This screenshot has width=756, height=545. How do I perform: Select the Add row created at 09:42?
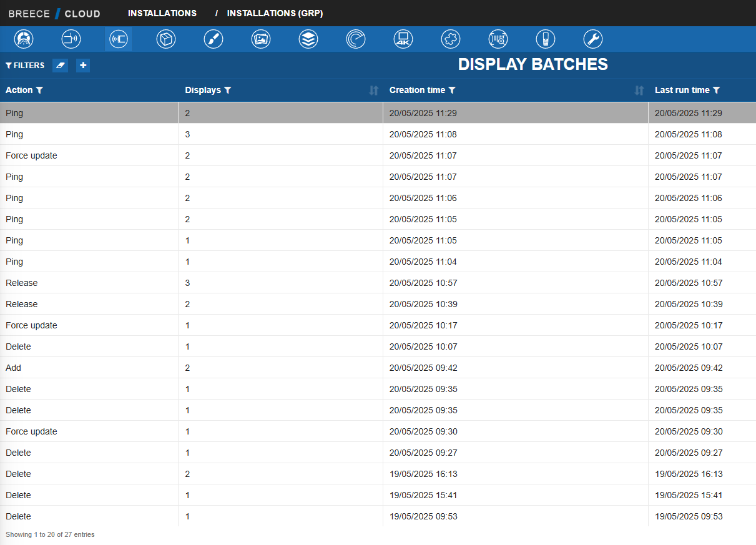[x=378, y=368]
